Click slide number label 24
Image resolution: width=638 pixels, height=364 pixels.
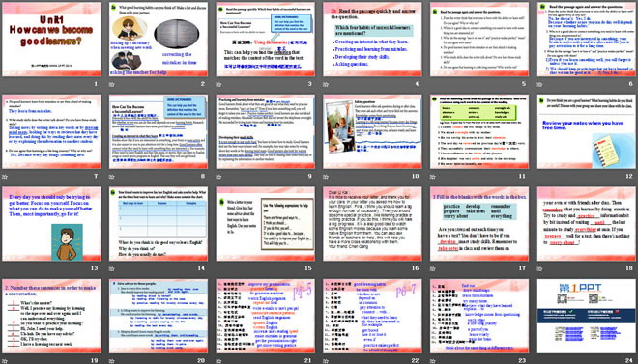click(629, 360)
